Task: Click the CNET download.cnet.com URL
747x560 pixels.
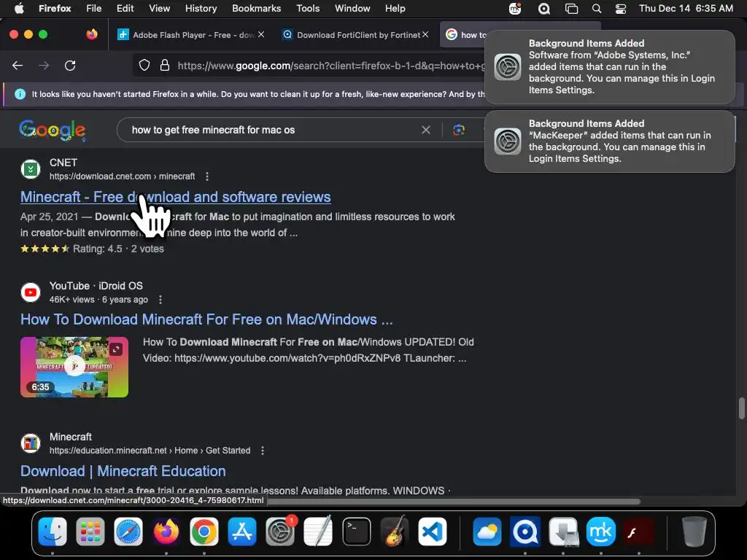Action: coord(122,176)
